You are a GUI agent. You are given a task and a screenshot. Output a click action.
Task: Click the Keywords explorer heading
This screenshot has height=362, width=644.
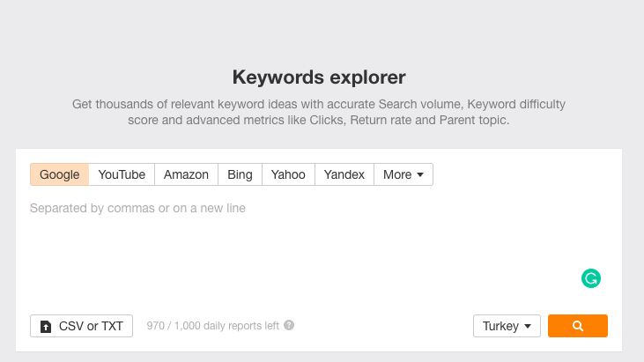click(319, 78)
